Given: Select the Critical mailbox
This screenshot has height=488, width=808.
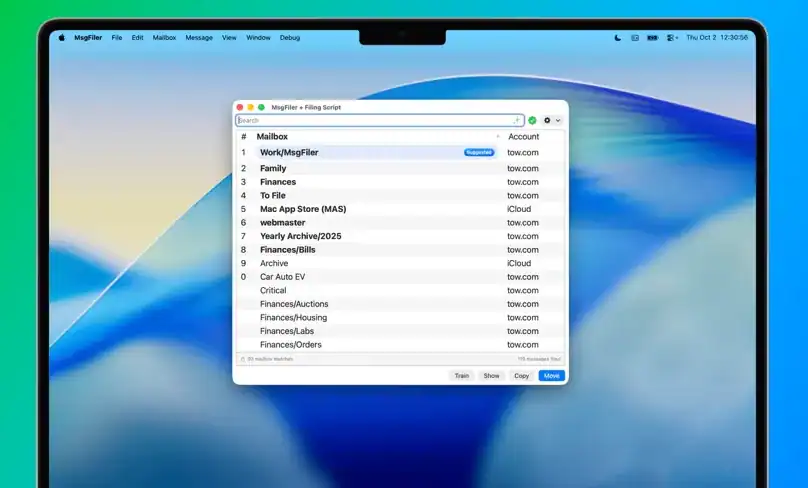Looking at the screenshot, I should pyautogui.click(x=400, y=290).
